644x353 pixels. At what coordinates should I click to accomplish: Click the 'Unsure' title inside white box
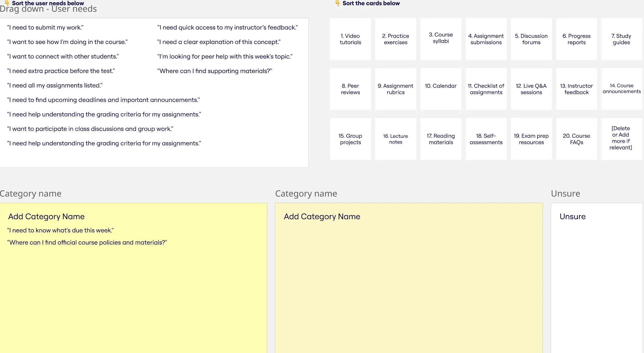(573, 217)
